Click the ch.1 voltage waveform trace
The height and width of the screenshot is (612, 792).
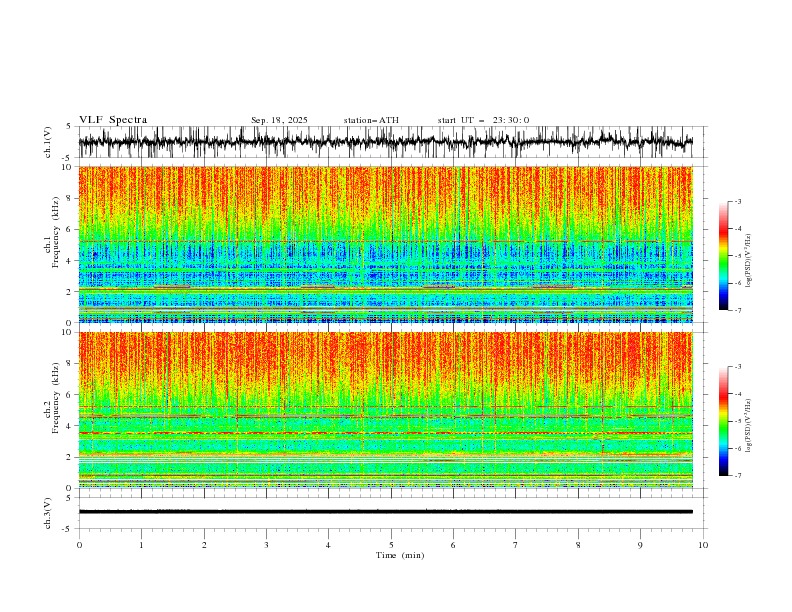[385, 142]
